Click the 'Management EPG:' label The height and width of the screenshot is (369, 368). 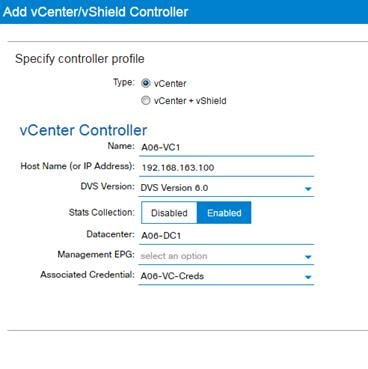[x=96, y=255]
